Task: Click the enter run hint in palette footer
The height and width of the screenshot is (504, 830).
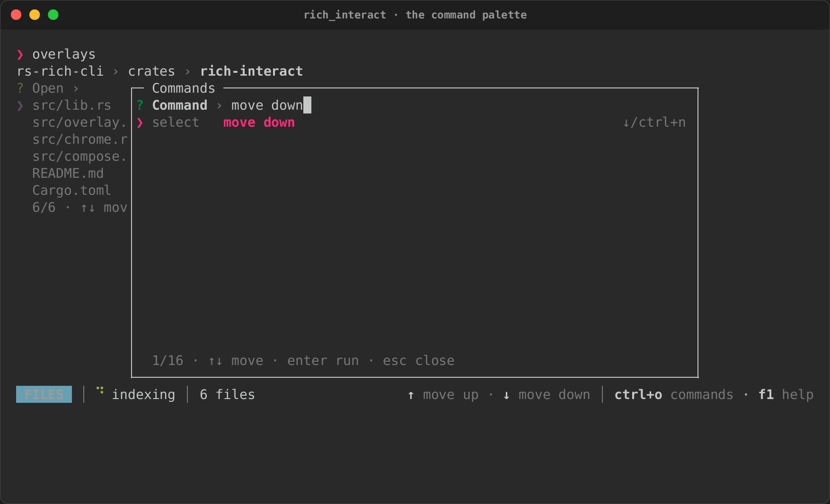Action: pos(323,361)
